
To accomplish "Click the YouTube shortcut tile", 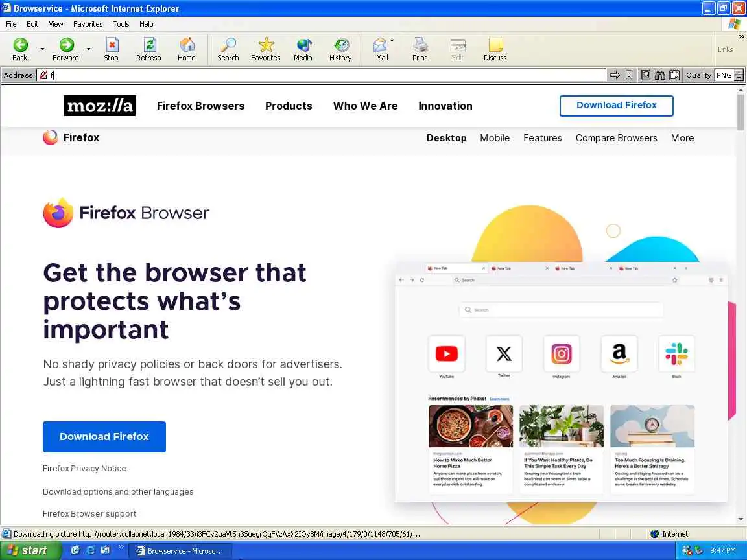I will [446, 354].
